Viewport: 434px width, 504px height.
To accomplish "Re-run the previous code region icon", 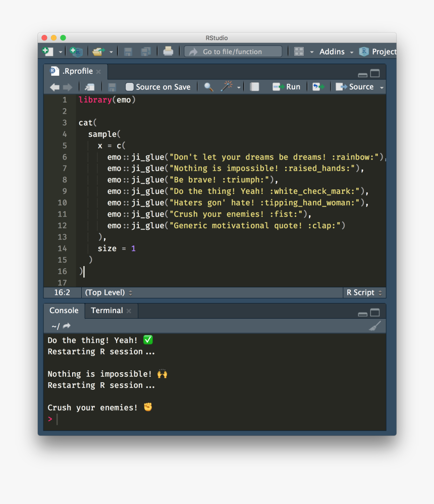I will pos(318,86).
